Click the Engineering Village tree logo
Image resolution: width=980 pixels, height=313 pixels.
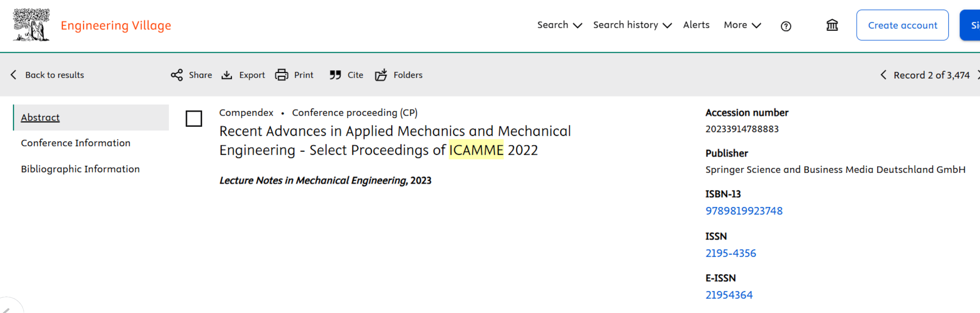pos(31,25)
